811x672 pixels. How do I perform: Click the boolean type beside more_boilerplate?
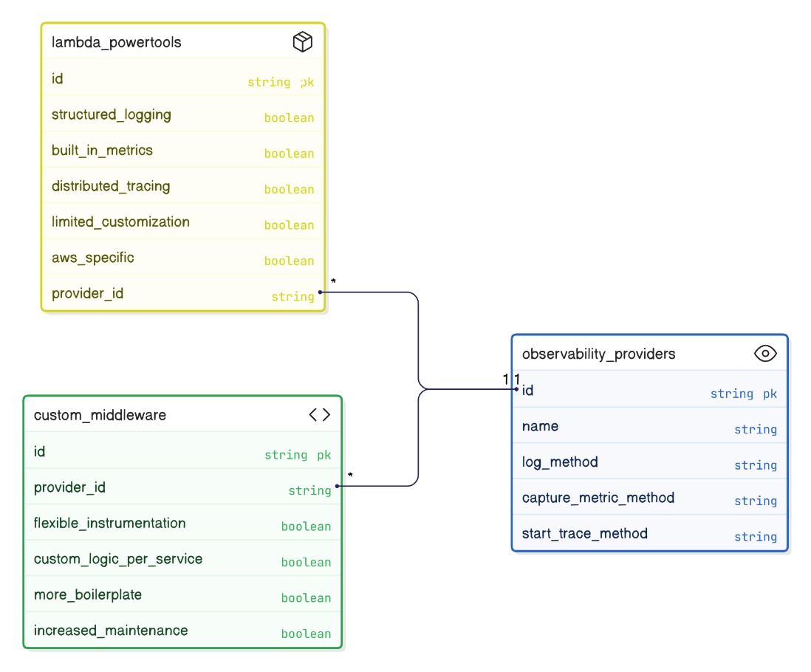tap(307, 598)
